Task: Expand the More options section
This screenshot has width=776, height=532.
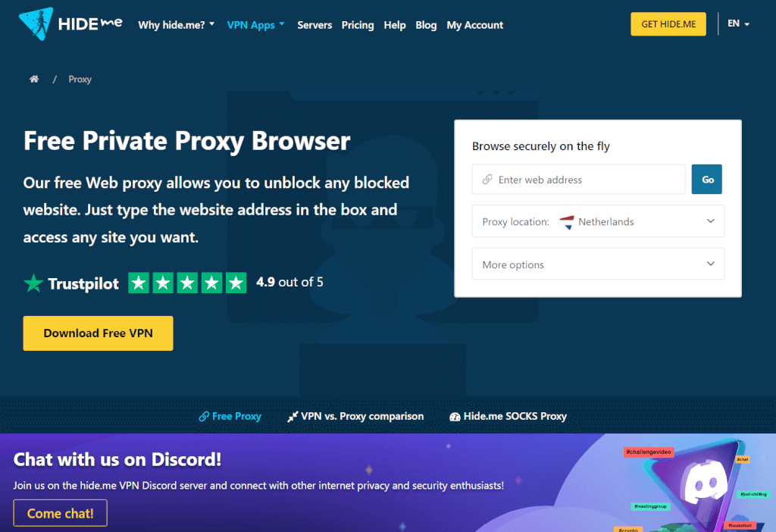Action: pyautogui.click(x=598, y=264)
